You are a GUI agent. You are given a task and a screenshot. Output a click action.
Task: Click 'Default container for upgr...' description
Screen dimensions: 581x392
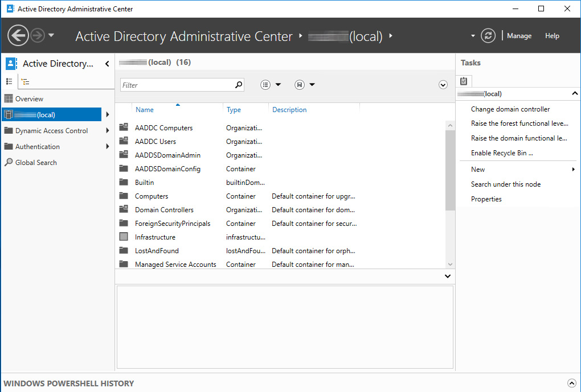[313, 196]
